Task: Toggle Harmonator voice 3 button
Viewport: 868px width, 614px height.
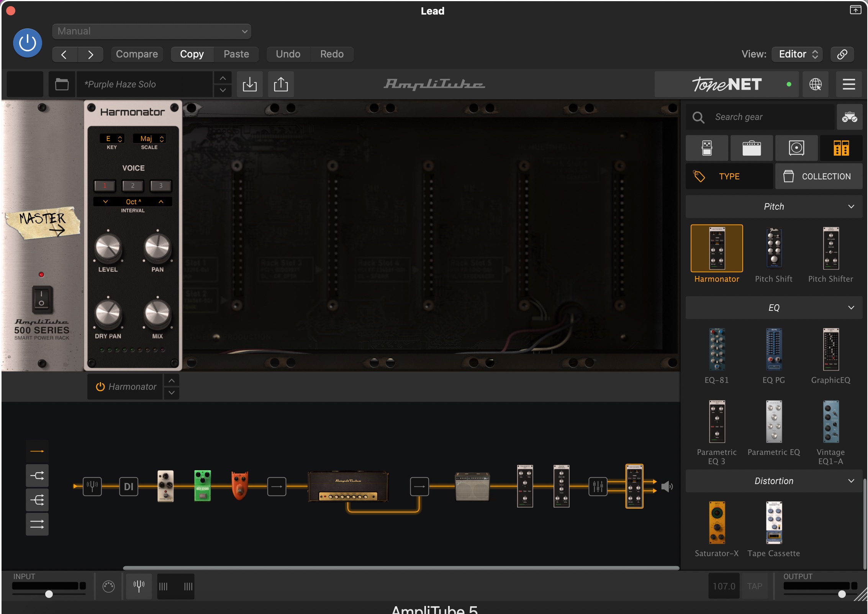Action: 160,186
